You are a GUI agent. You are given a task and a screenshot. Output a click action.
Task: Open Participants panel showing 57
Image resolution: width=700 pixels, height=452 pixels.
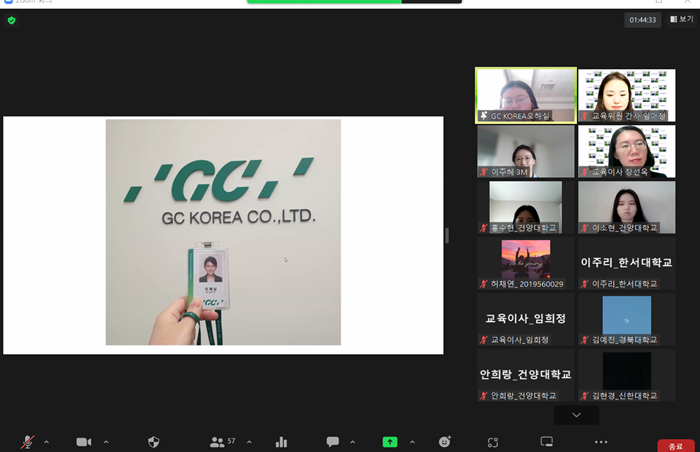coord(222,442)
